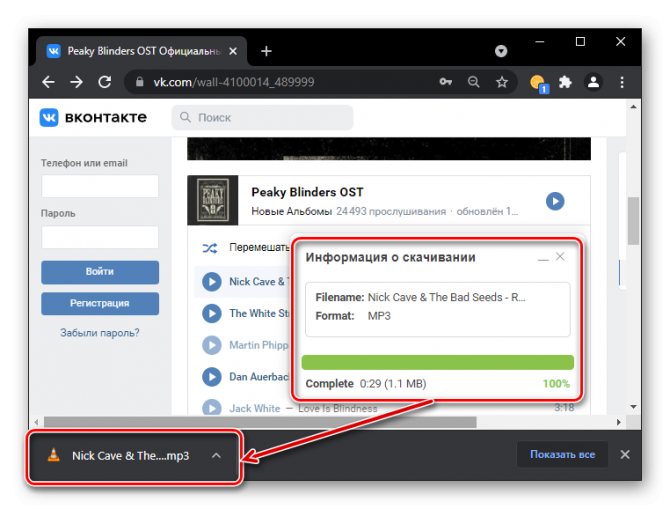
Task: Click the horizontal scrollbar right arrow
Action: (618, 422)
